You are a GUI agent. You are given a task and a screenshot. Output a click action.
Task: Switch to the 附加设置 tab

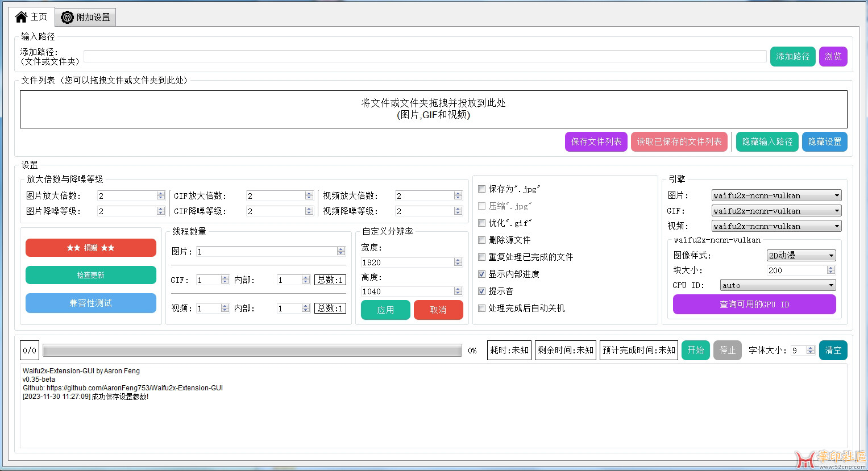coord(86,18)
